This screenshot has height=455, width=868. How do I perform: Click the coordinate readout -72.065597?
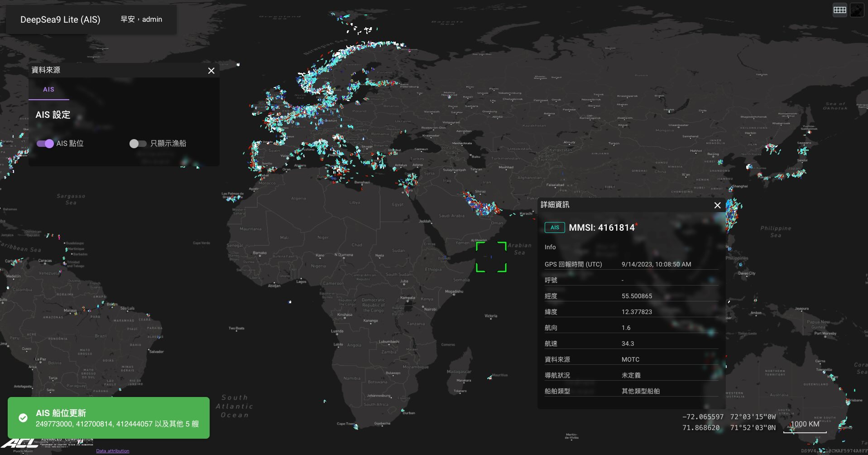click(703, 416)
